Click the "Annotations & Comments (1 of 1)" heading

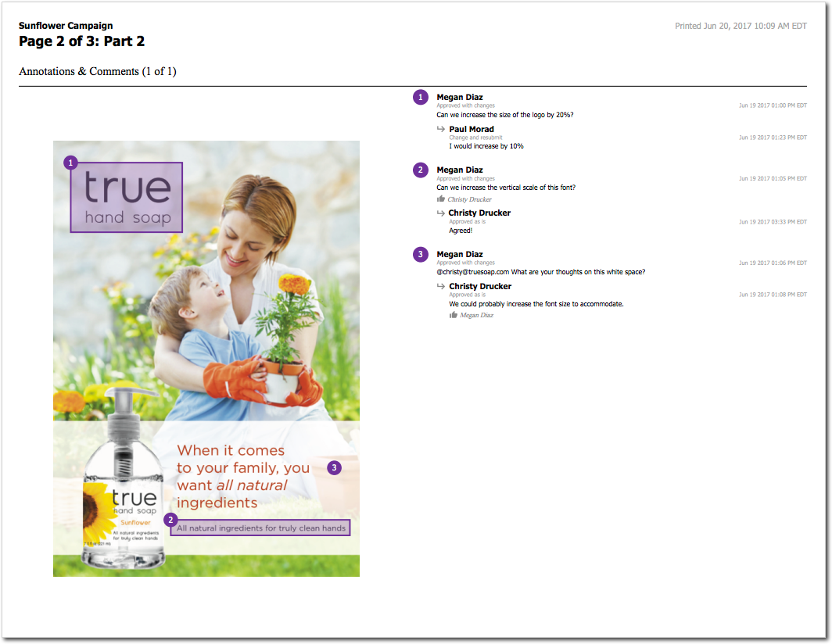coord(98,71)
